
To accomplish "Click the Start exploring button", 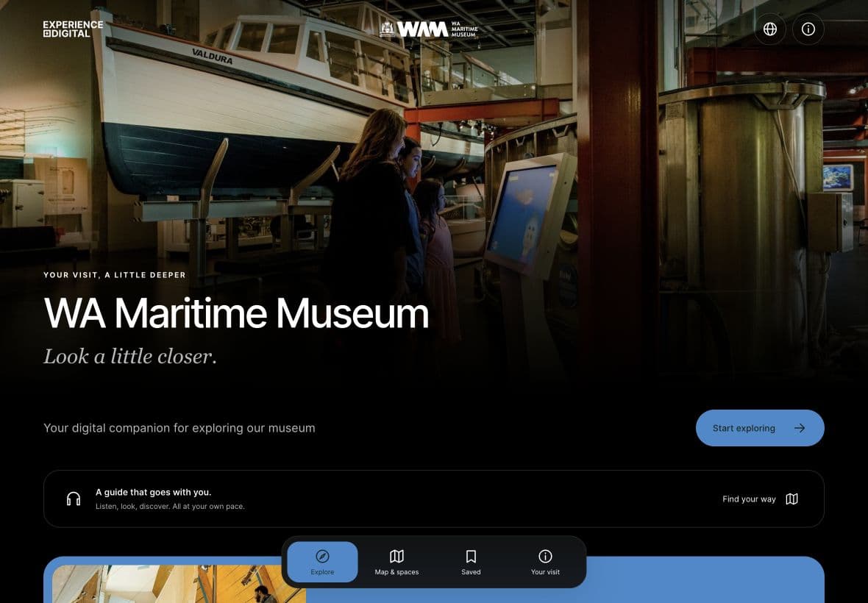I will coord(759,428).
